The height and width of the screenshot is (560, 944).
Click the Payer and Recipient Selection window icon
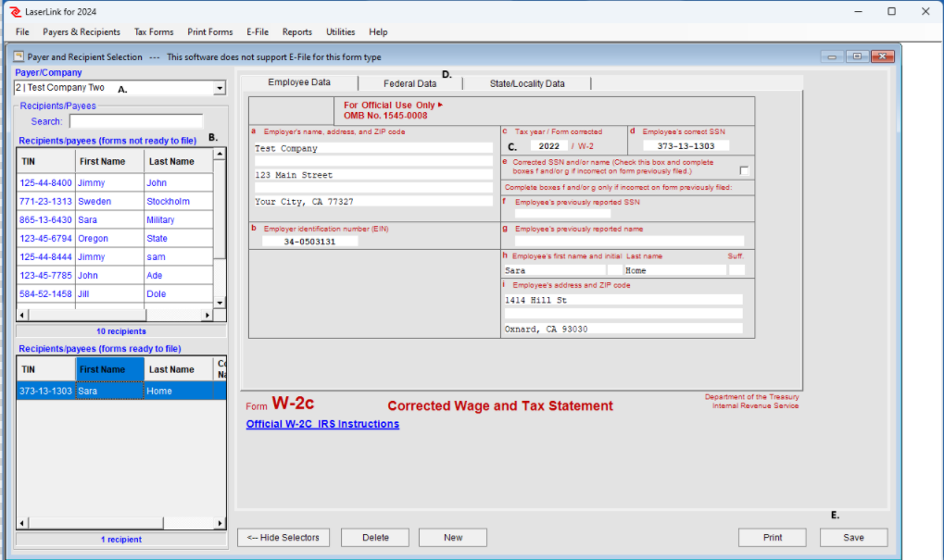(18, 56)
